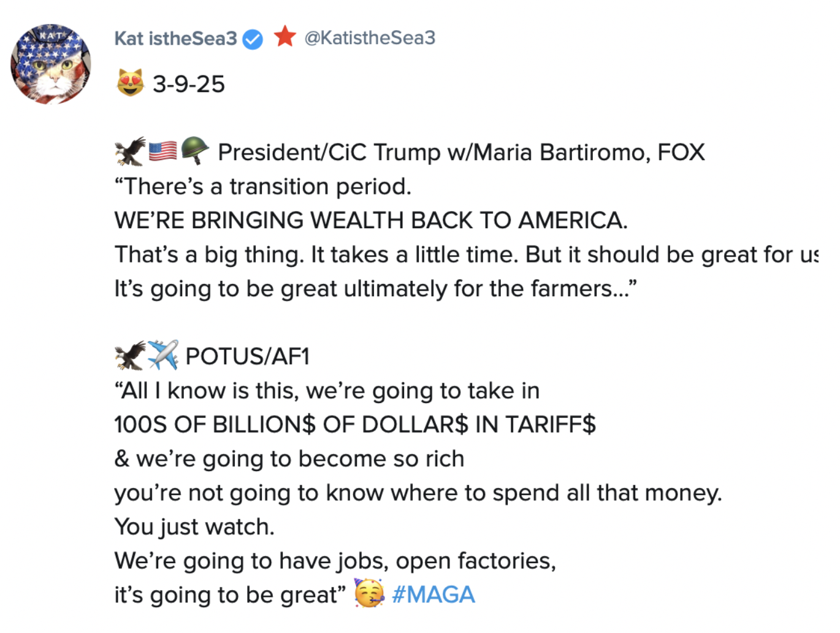Screen dimensions: 840x633
Task: Click the red star badge beside the name
Action: coord(284,37)
